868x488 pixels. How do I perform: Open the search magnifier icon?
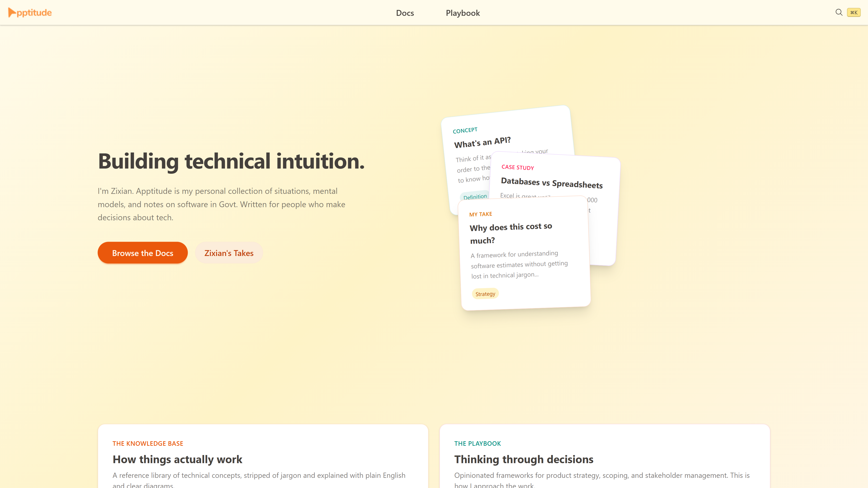[839, 12]
